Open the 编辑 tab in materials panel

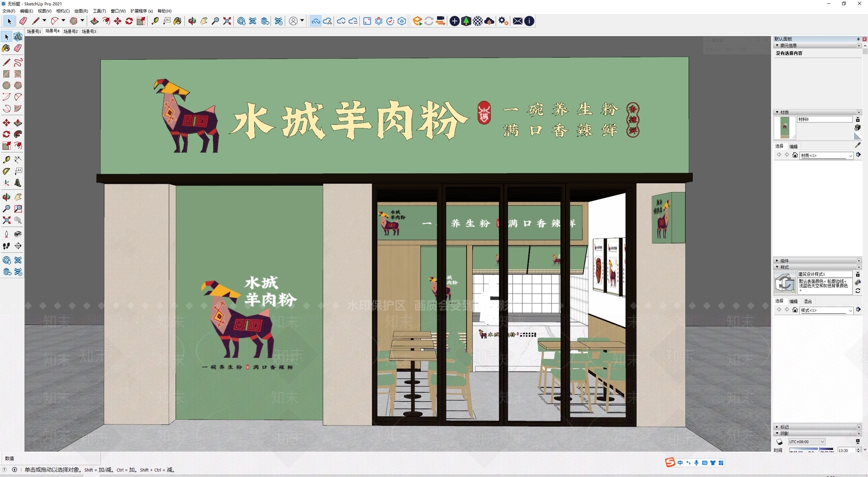pos(794,146)
